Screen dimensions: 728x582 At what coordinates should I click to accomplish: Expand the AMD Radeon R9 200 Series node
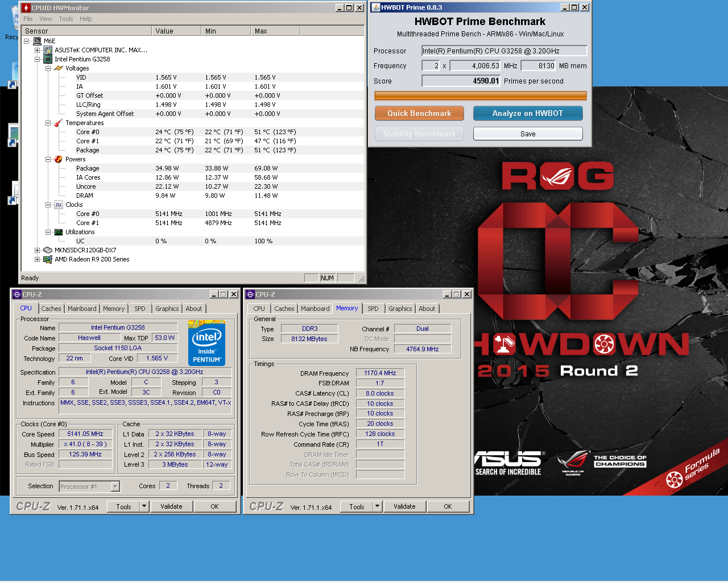[x=38, y=259]
